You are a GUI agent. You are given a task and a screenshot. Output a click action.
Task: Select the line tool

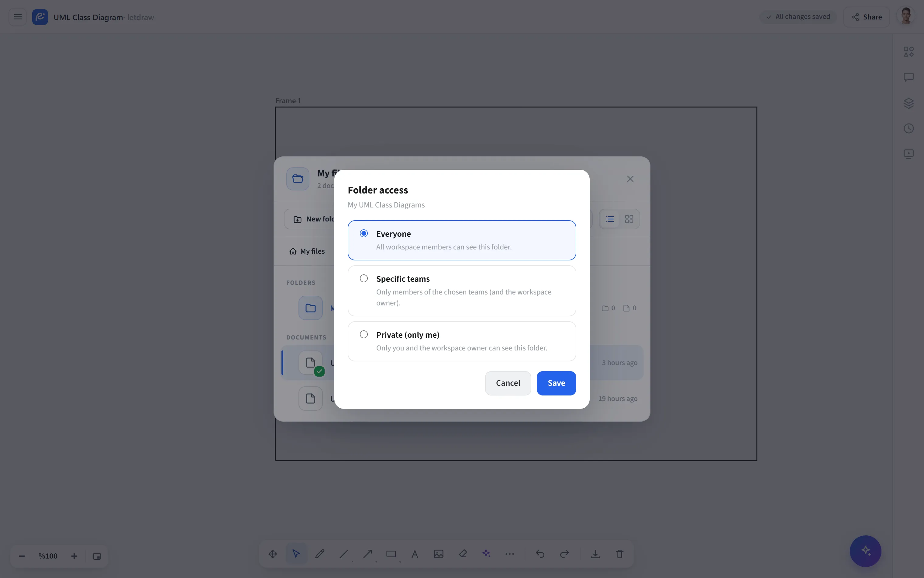coord(344,554)
